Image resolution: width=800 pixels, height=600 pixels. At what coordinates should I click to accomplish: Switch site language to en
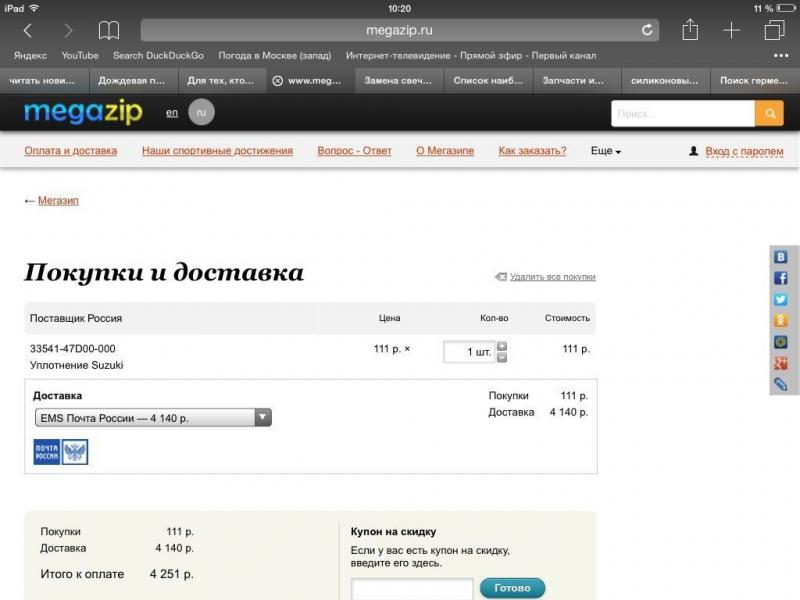tap(172, 113)
